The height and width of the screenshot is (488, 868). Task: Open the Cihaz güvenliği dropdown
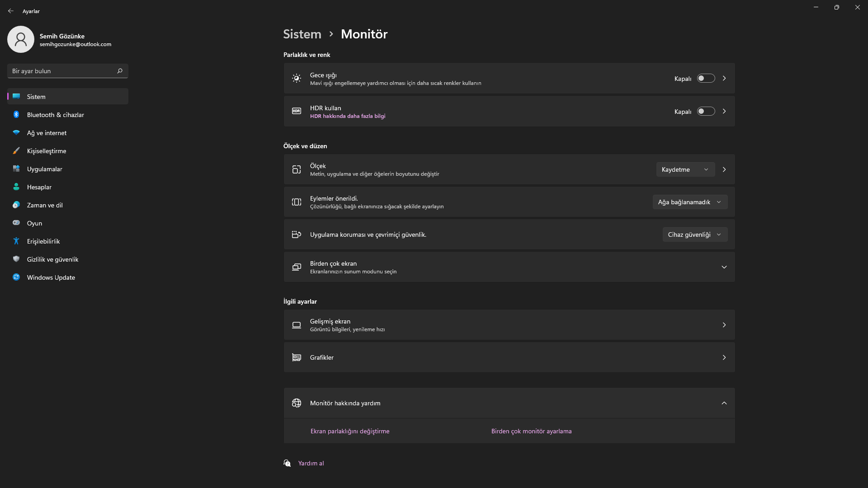coord(694,235)
